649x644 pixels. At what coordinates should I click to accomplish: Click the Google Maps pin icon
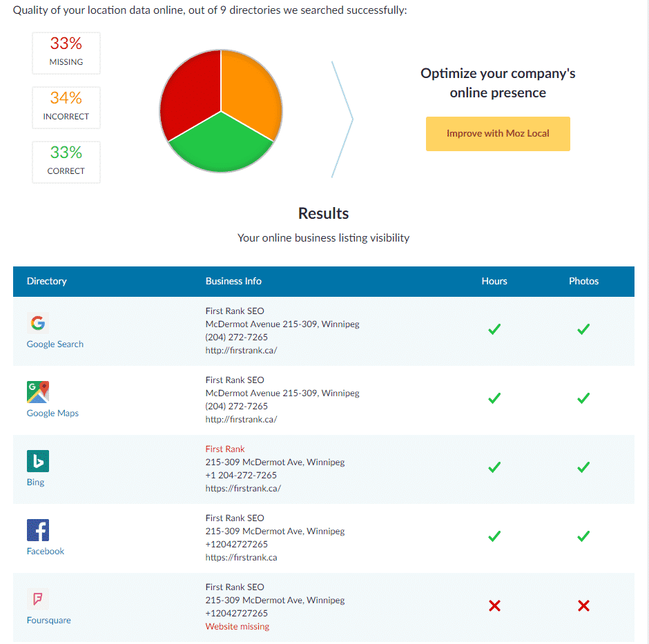[38, 392]
